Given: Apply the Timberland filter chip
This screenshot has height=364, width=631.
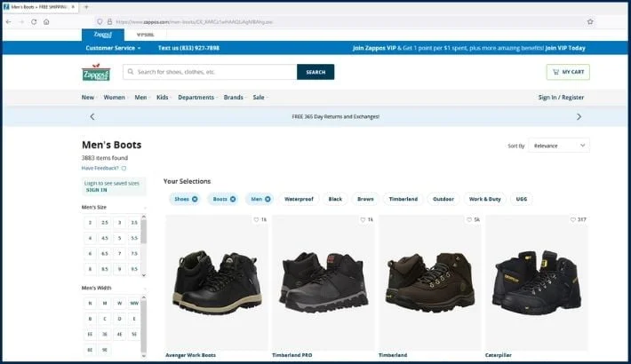Looking at the screenshot, I should tap(403, 199).
